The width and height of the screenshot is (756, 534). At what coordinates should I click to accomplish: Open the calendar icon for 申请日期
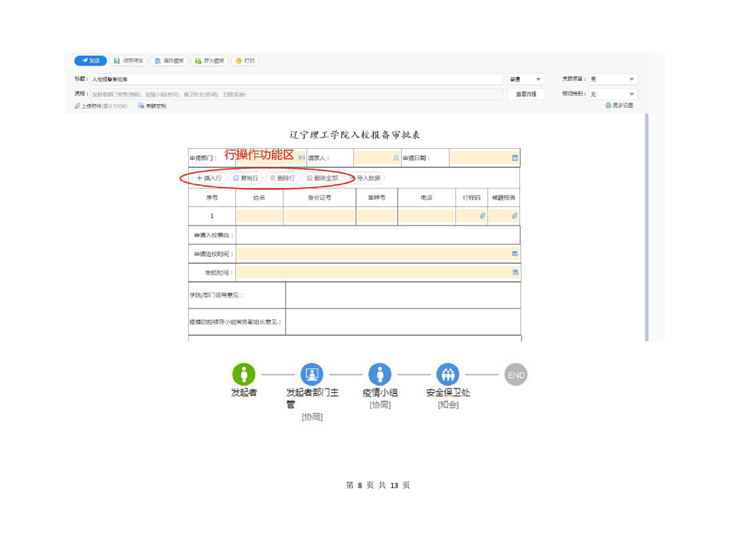(x=515, y=158)
